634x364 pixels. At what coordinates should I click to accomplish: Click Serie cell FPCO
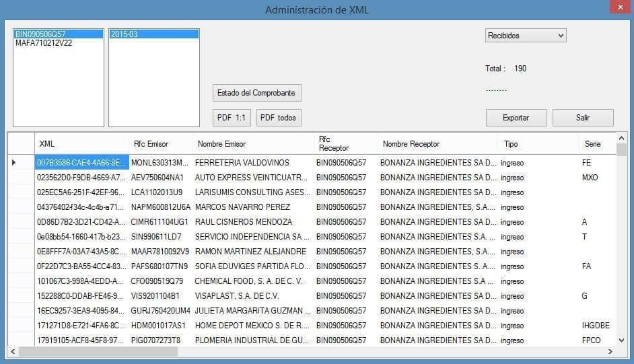(x=598, y=340)
